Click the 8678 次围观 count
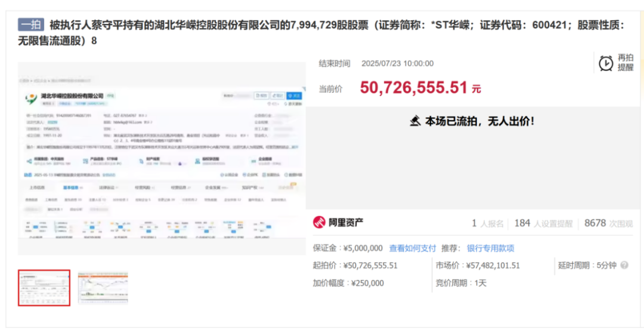644x332 pixels. point(609,223)
